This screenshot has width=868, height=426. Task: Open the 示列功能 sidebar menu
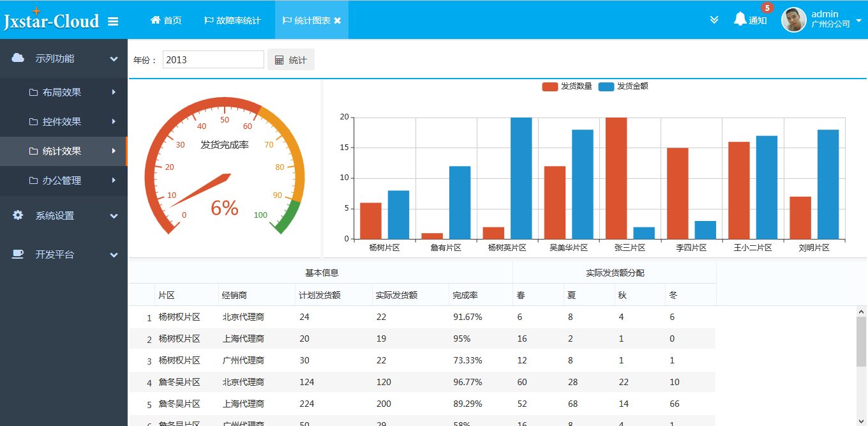tap(64, 59)
